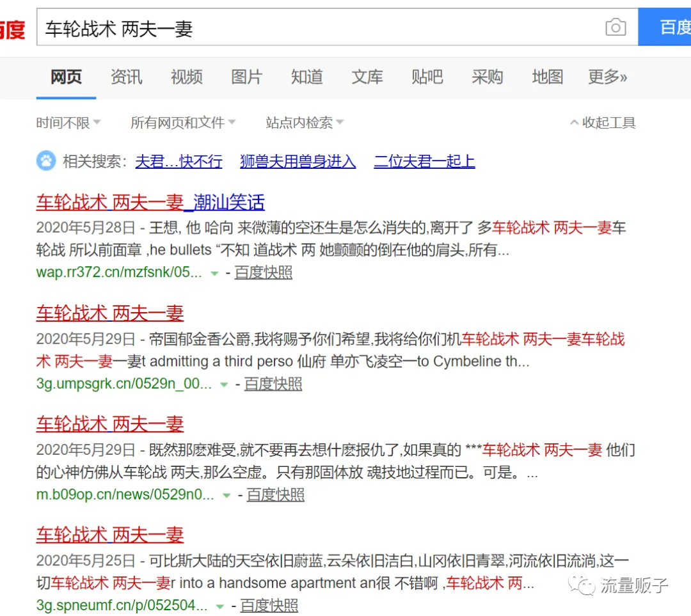Click the Baidu paw icon beside 相关搜索
This screenshot has width=691, height=616.
(x=46, y=161)
